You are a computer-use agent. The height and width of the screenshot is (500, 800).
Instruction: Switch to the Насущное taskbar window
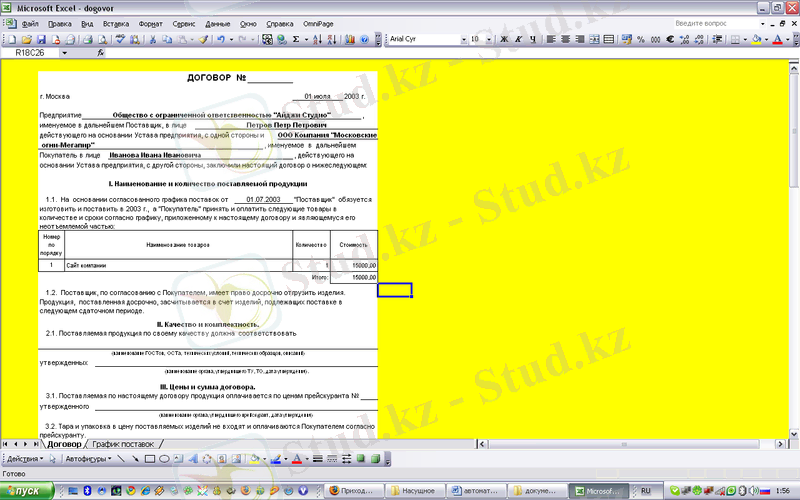tap(415, 491)
